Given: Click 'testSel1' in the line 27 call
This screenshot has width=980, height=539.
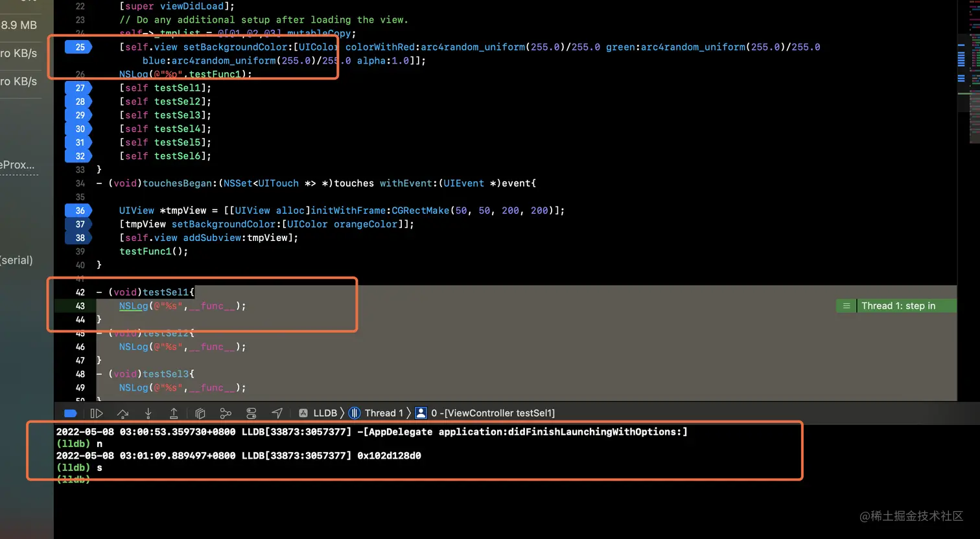Looking at the screenshot, I should coord(177,88).
